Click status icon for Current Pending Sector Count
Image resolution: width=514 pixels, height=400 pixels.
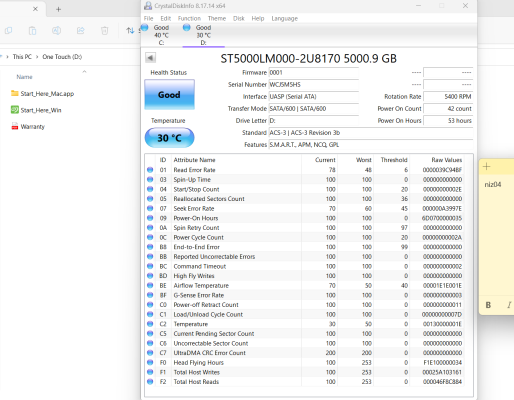tap(150, 334)
